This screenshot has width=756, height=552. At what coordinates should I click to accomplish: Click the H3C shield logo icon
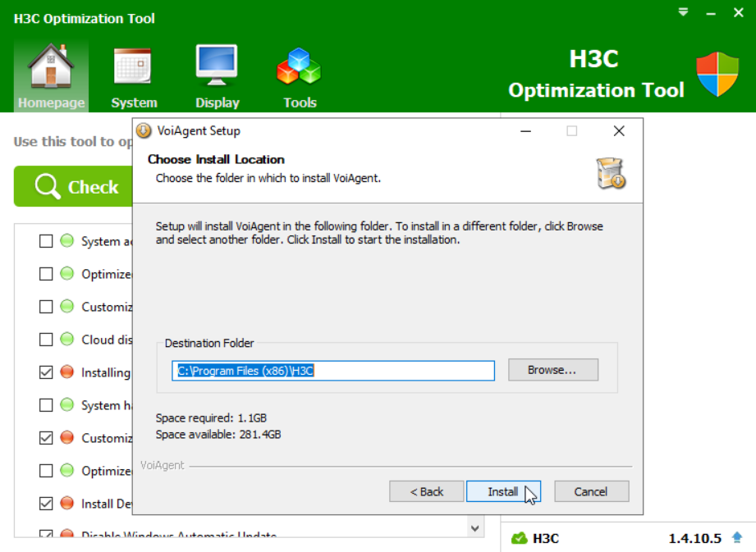pos(717,74)
